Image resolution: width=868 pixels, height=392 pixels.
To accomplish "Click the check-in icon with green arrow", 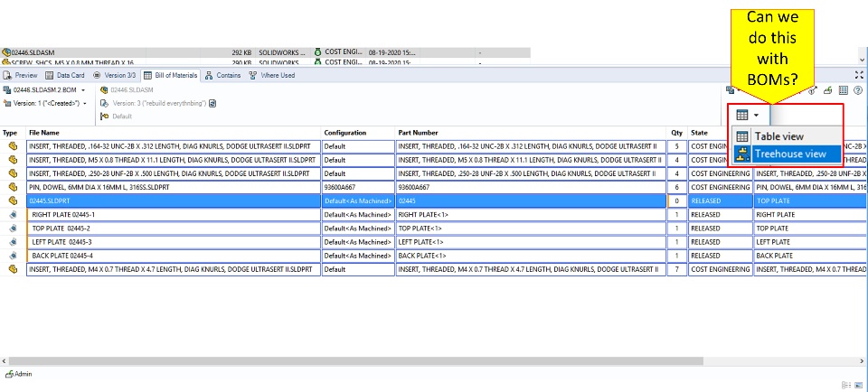I will 828,90.
